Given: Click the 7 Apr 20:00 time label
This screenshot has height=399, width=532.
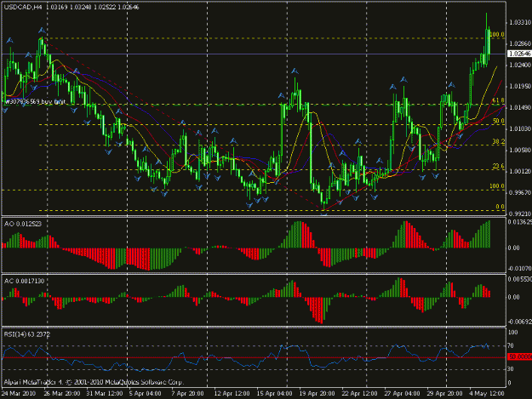Looking at the screenshot, I should coord(187,394).
